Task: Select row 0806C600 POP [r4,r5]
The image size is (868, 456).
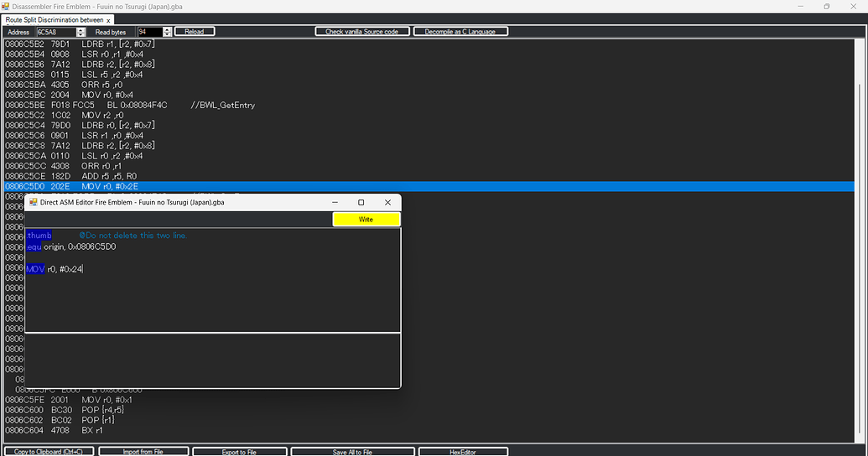Action: 429,410
